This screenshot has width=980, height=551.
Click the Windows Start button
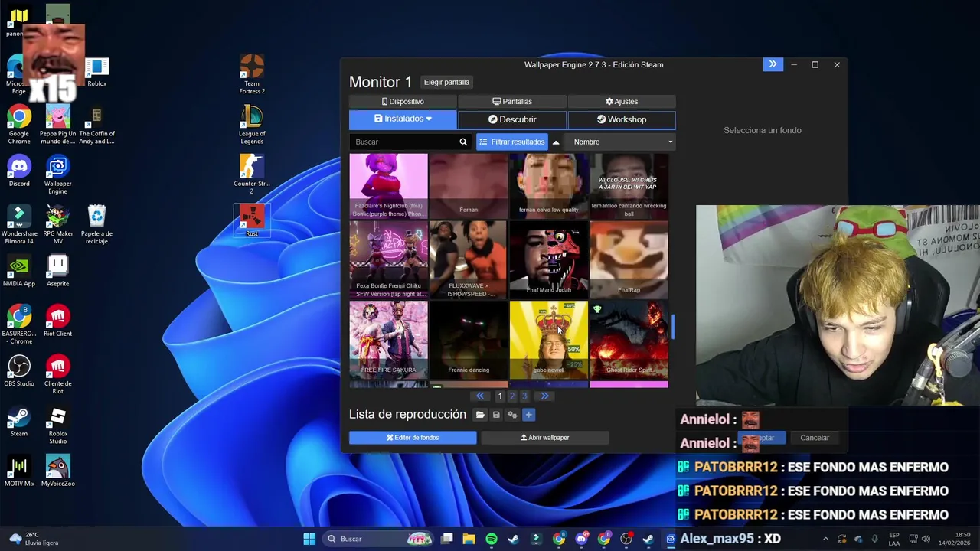pyautogui.click(x=309, y=539)
